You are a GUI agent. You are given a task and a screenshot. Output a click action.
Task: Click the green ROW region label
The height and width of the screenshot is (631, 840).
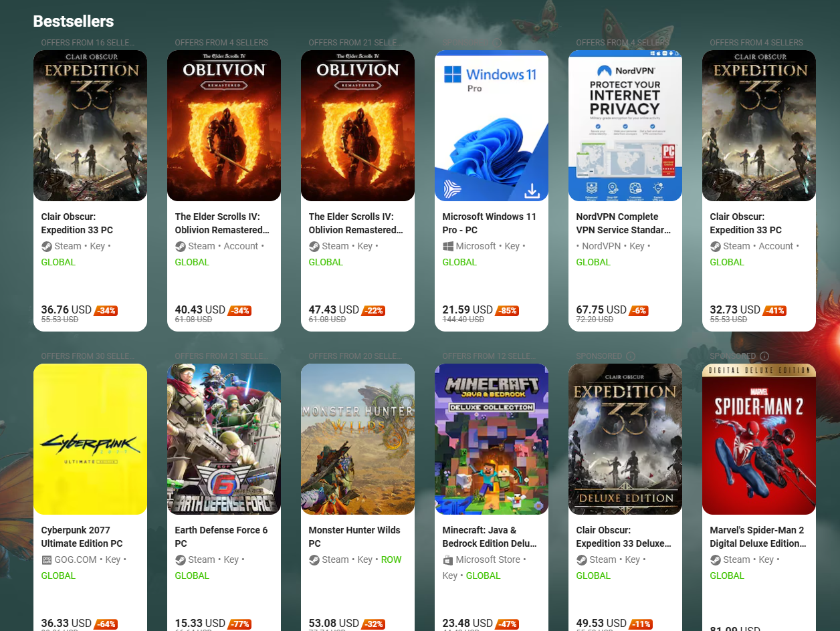tap(391, 559)
